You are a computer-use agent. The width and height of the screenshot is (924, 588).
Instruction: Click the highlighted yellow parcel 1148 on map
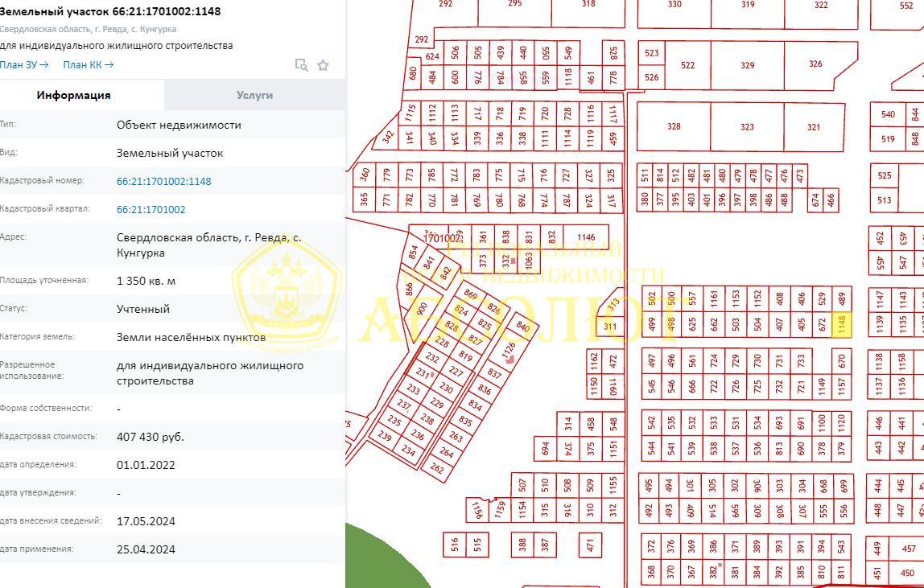click(x=842, y=325)
